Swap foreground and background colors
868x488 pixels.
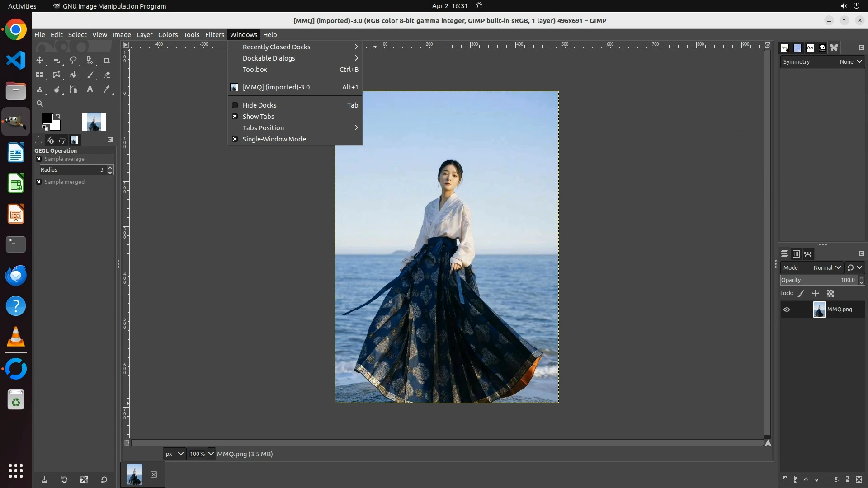point(58,116)
